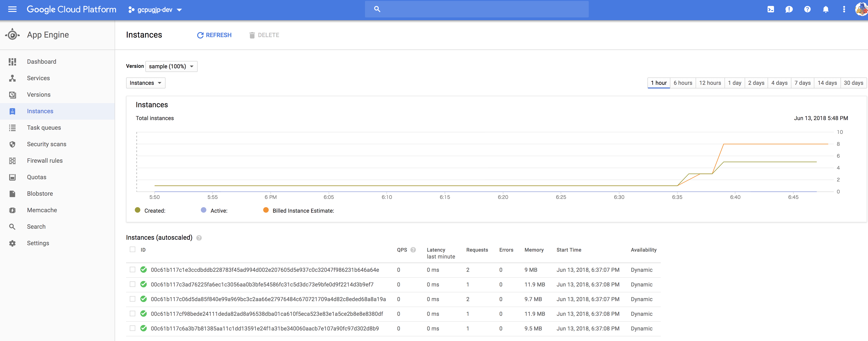The width and height of the screenshot is (868, 341).
Task: Switch chart range to 30 days
Action: pyautogui.click(x=854, y=83)
